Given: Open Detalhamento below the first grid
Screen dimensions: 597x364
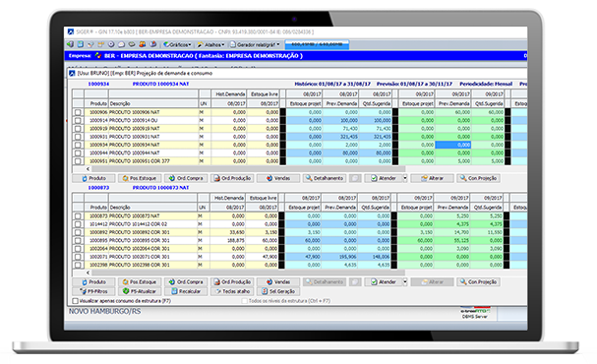Looking at the screenshot, I should (x=325, y=178).
